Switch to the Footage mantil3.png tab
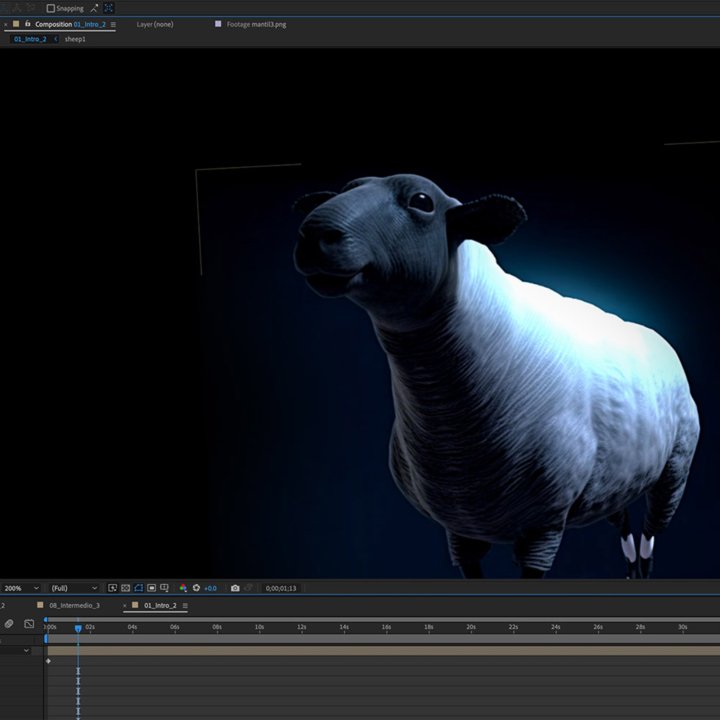 (x=255, y=24)
